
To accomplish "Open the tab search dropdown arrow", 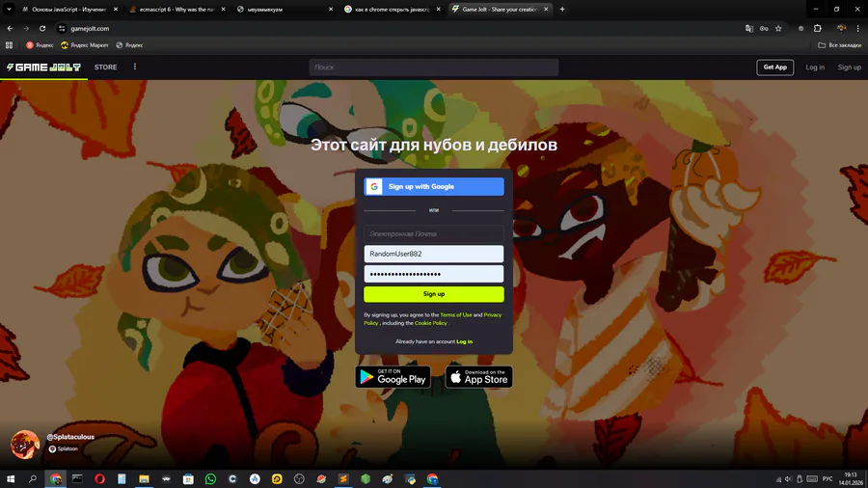I will (x=9, y=9).
